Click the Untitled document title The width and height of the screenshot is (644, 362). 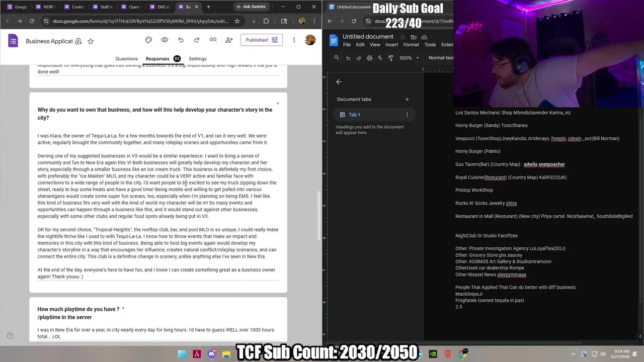pyautogui.click(x=368, y=37)
